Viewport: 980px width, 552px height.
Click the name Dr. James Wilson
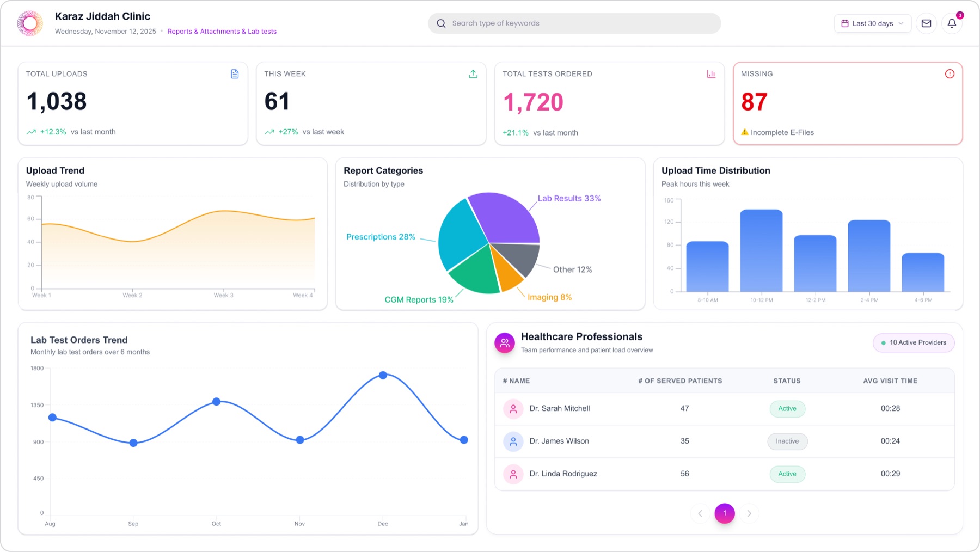(x=559, y=441)
